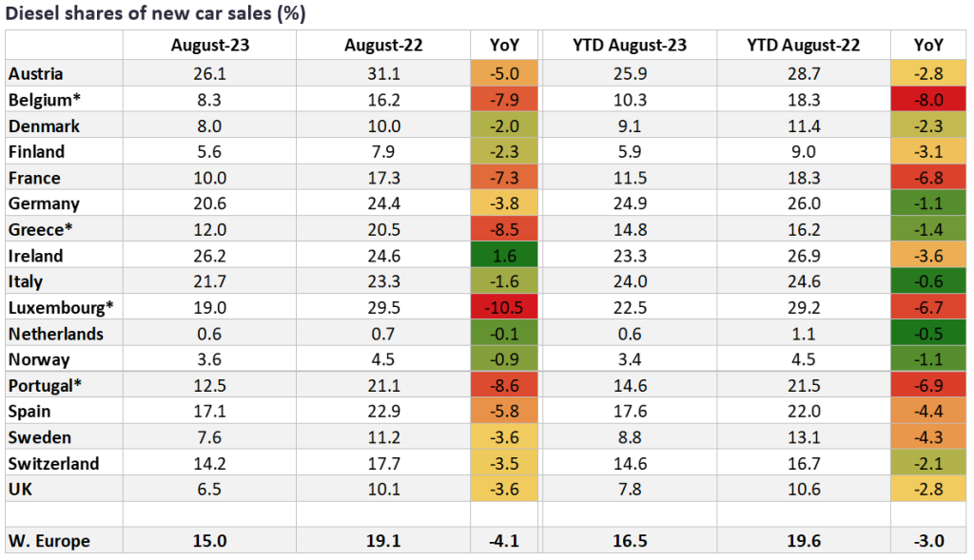Click Italy's dark green -0.6 YoY cell

click(927, 282)
